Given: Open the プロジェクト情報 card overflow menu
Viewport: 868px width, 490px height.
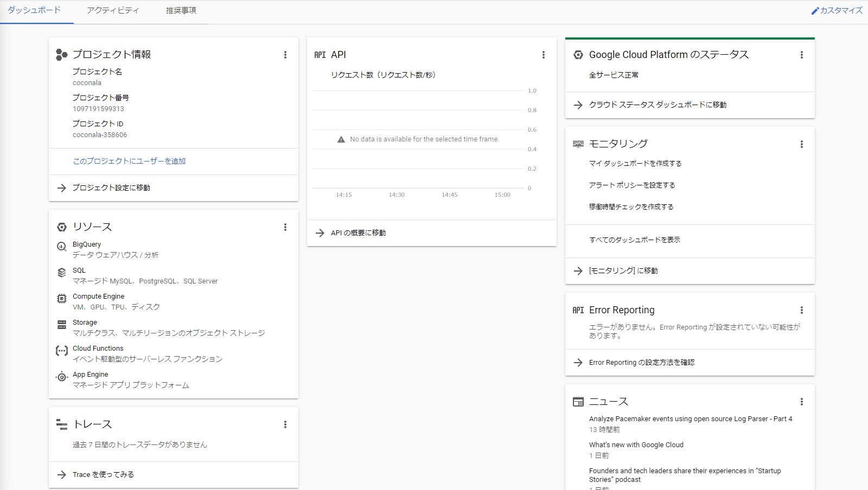Looking at the screenshot, I should click(285, 54).
